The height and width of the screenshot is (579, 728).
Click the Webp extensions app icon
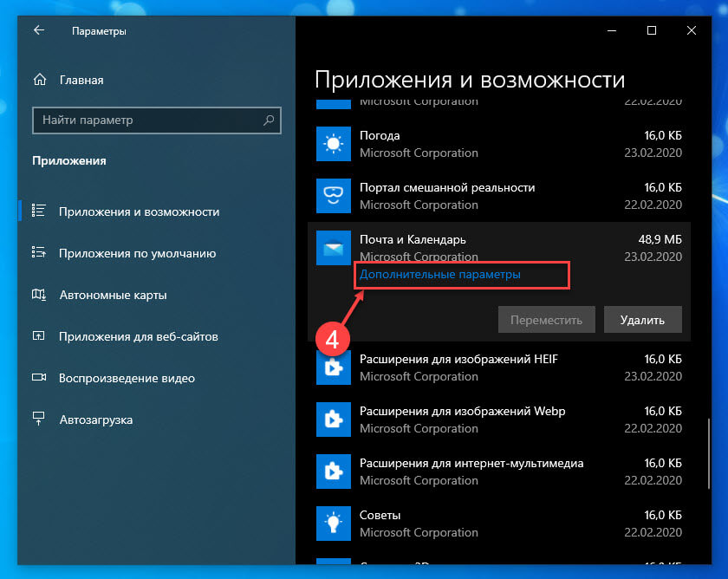click(x=334, y=420)
